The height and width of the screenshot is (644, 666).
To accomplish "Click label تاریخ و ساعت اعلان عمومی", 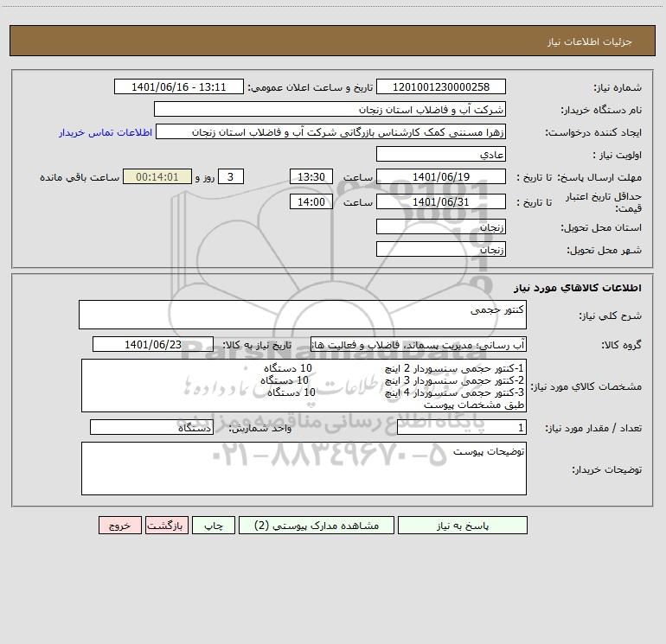I will pos(311,87).
